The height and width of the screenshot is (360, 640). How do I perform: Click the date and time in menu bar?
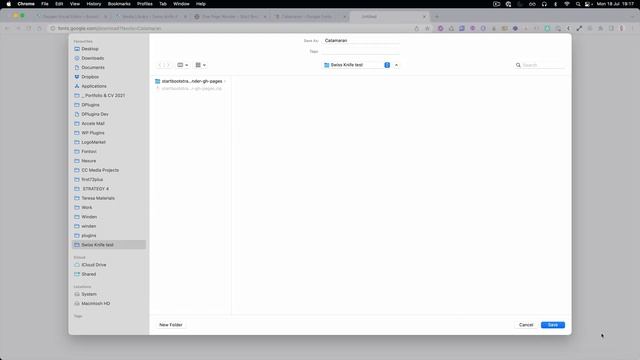615,4
